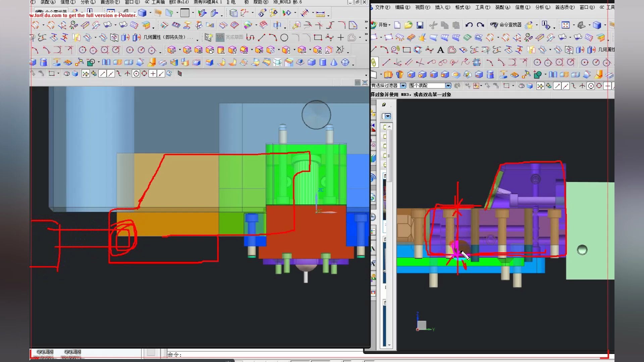
Task: Click the Undo arrow icon
Action: coord(469,25)
